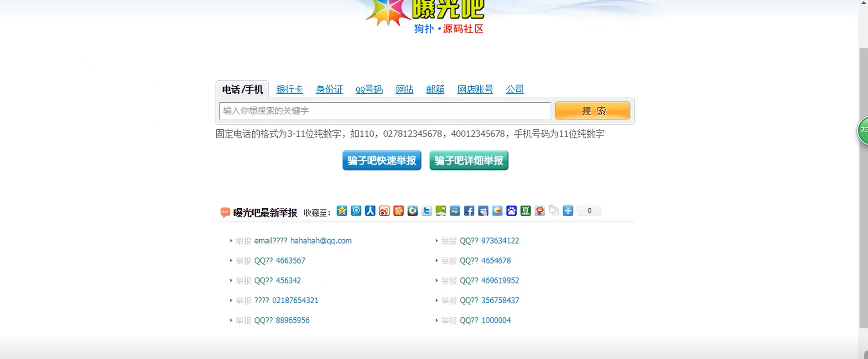
Task: Click the Sina Weibo share icon
Action: pyautogui.click(x=384, y=211)
